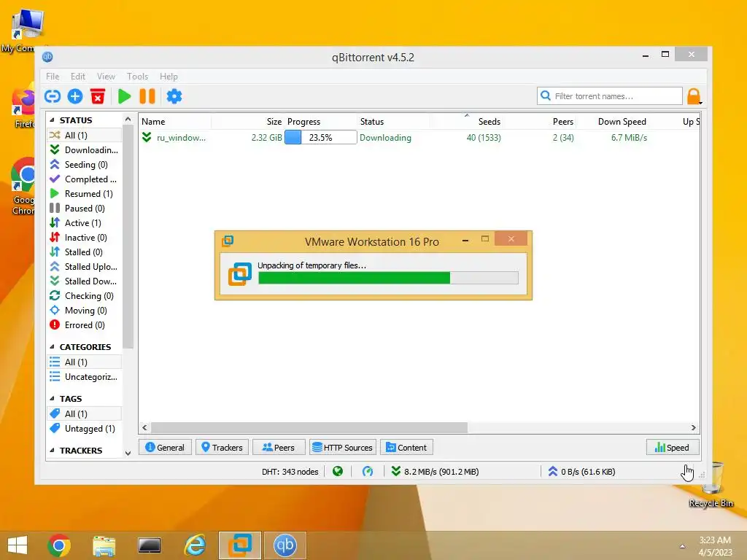
Task: Click the green globe connection status icon
Action: (338, 472)
